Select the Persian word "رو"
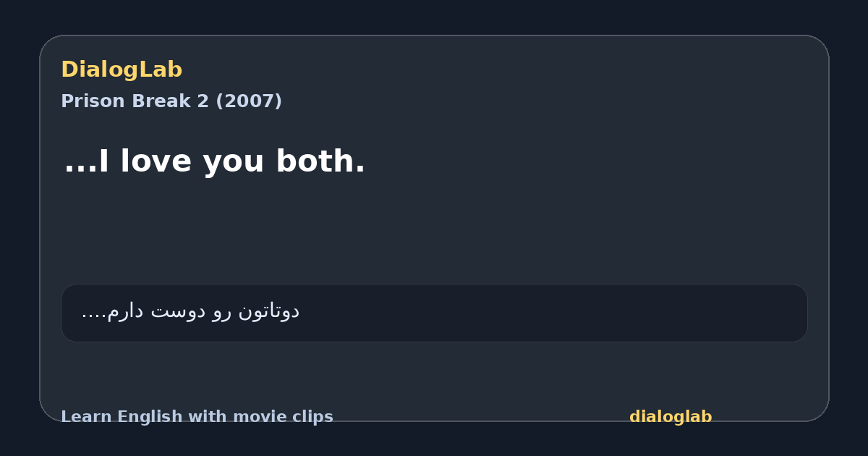868x456 pixels. pos(222,311)
